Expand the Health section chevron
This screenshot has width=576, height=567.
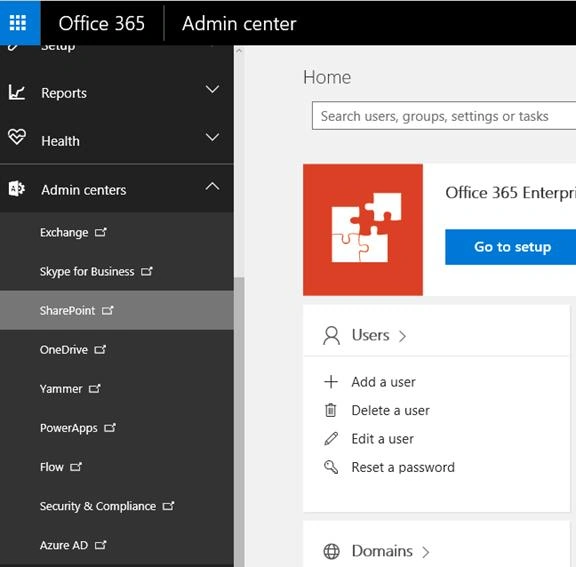[212, 137]
